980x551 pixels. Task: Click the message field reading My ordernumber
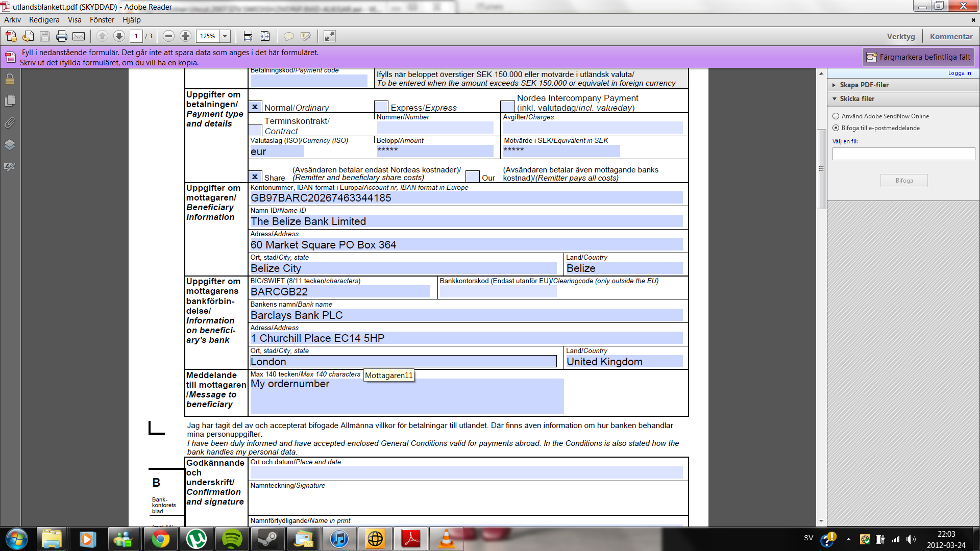click(407, 396)
